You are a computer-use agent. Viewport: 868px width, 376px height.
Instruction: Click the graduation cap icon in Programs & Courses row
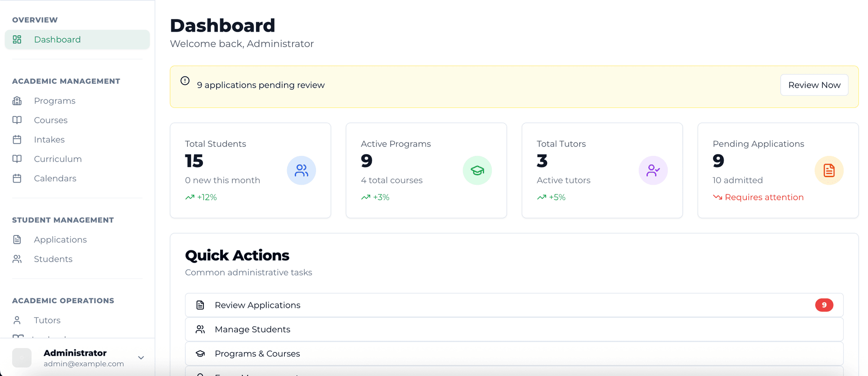click(200, 353)
